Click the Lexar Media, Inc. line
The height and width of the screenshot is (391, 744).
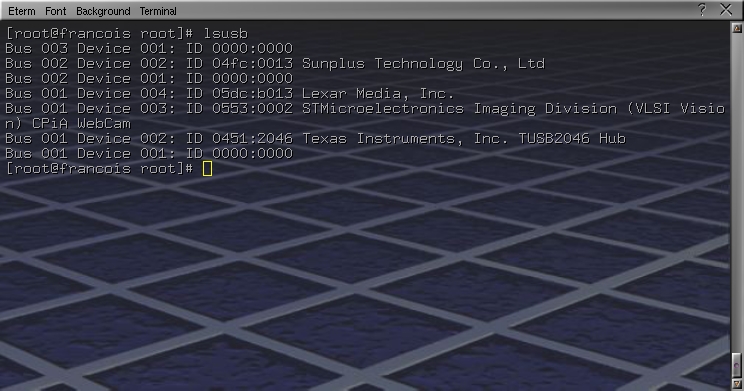point(230,93)
